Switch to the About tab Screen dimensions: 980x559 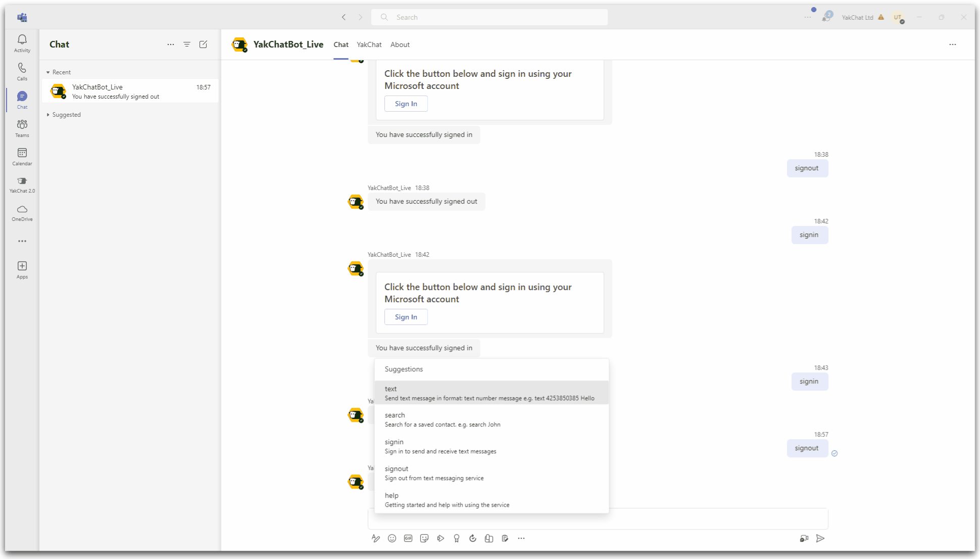[x=400, y=44]
